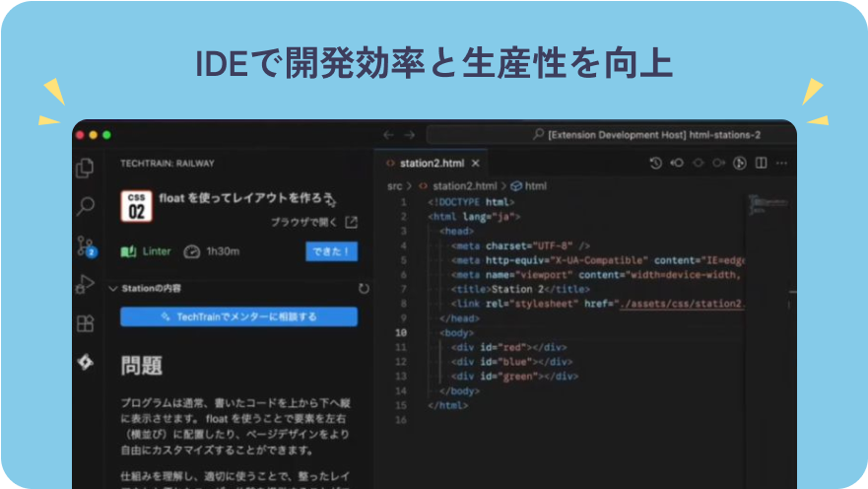
Task: Open the Search view in activity bar
Action: (x=86, y=206)
